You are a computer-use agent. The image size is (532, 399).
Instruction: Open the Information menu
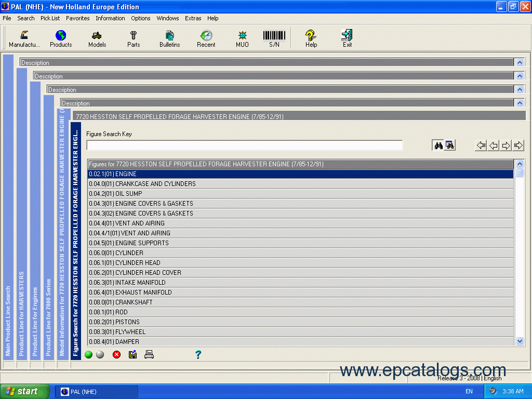click(x=110, y=18)
